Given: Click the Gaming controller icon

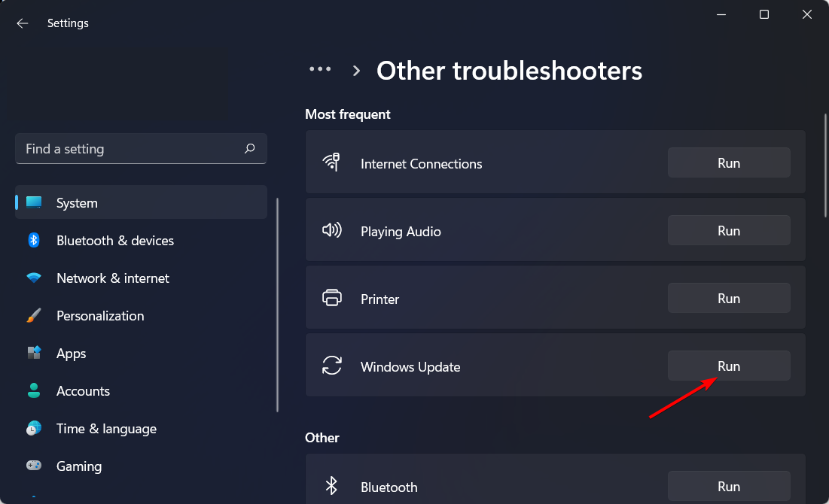Looking at the screenshot, I should 34,466.
